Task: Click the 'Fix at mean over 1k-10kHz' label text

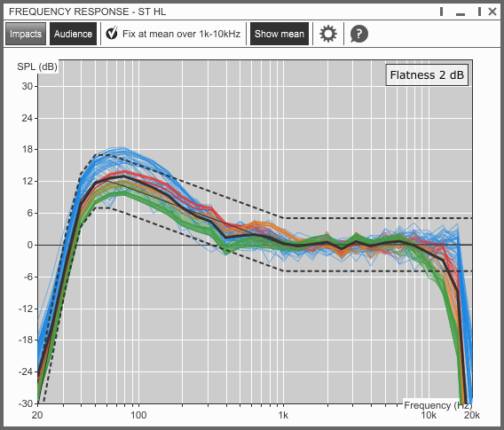Action: [181, 34]
